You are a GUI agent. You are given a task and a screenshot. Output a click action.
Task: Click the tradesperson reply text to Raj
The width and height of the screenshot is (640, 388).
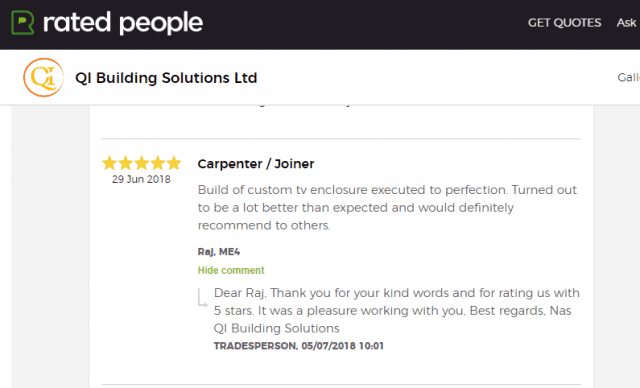[x=397, y=310]
